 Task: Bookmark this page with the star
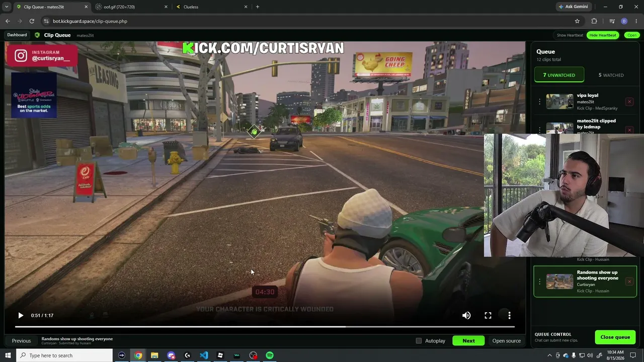pyautogui.click(x=577, y=21)
